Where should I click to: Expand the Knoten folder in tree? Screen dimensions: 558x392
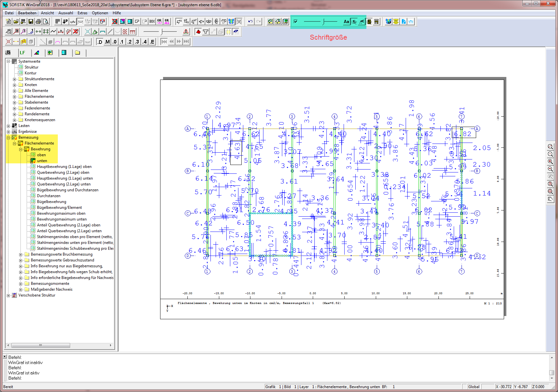click(x=14, y=85)
